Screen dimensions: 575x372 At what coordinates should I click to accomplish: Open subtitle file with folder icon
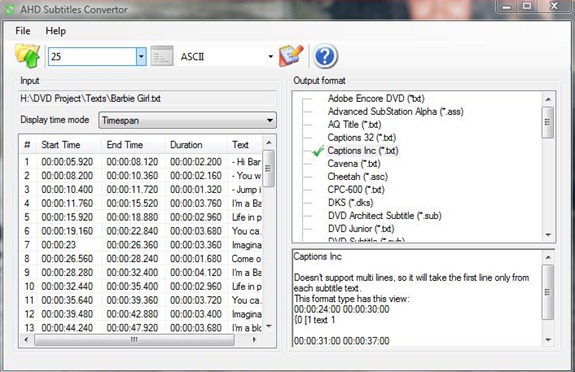pyautogui.click(x=28, y=56)
